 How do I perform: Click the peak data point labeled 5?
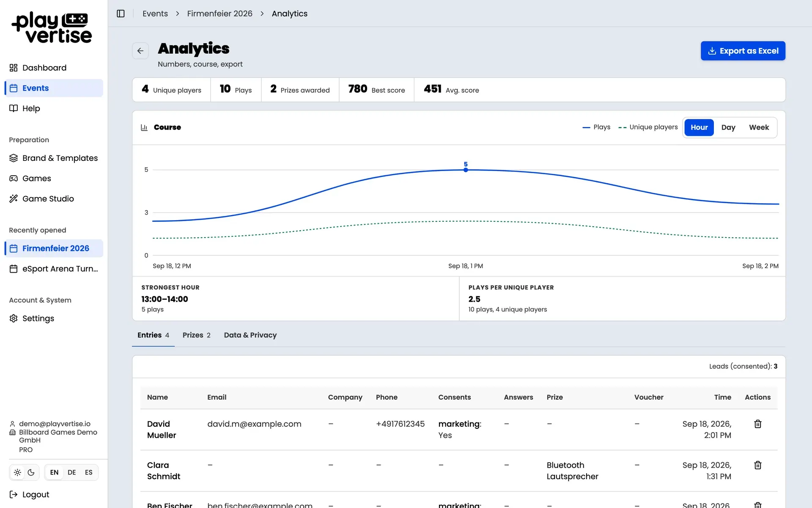point(466,170)
